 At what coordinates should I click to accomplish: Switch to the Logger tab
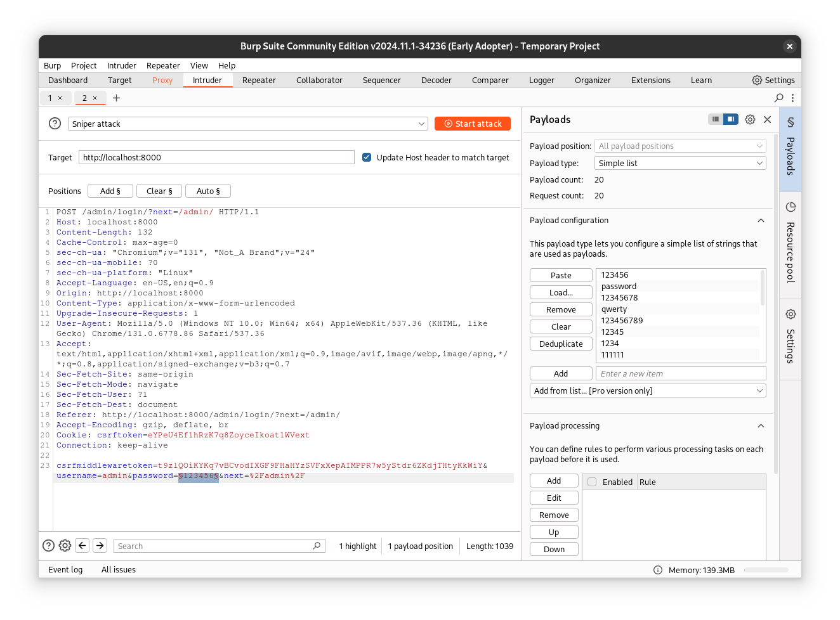click(542, 81)
